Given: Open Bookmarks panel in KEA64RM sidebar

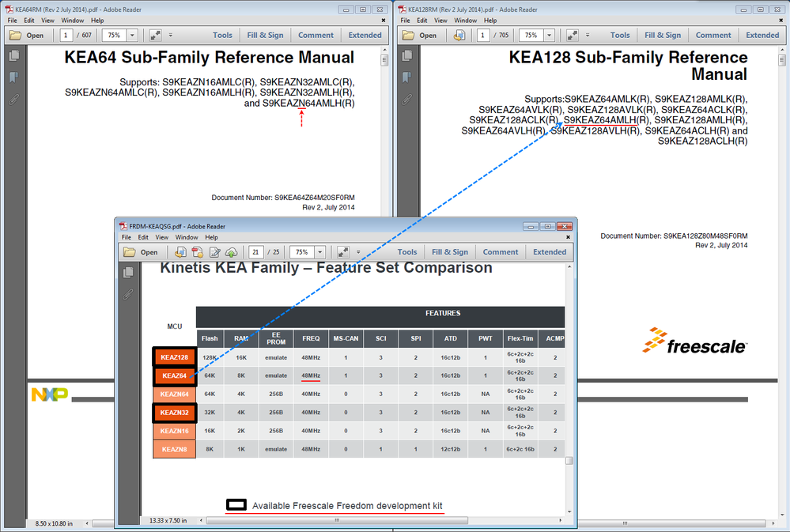Looking at the screenshot, I should [14, 77].
